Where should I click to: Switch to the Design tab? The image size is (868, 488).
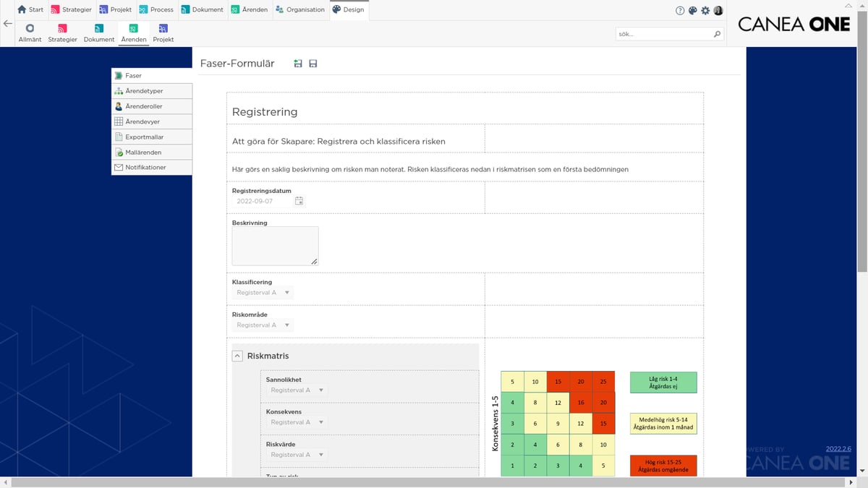point(349,10)
